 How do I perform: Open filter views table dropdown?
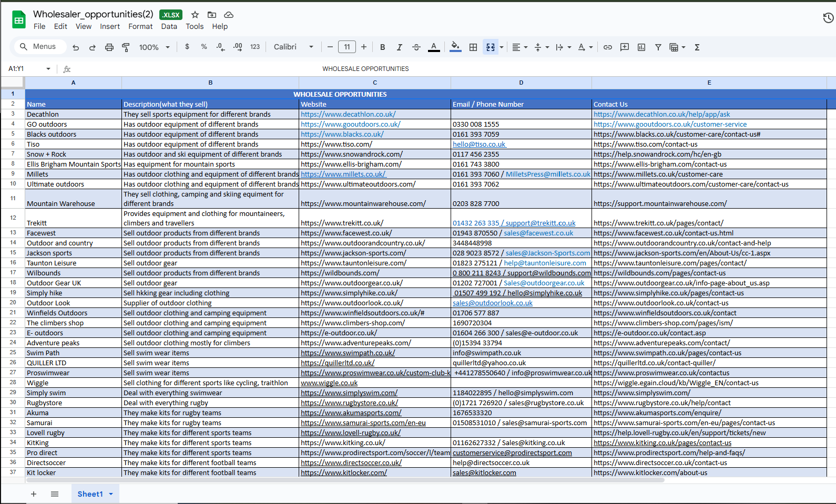tap(677, 47)
